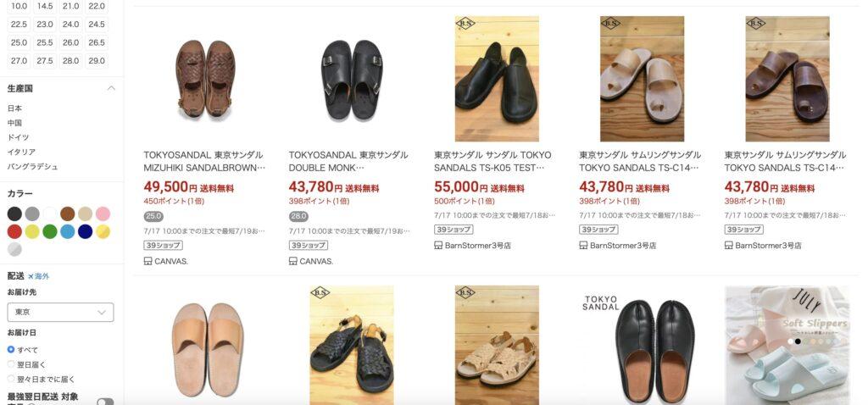This screenshot has width=868, height=405.
Task: Select the すべて delivery date radio button
Action: (11, 350)
